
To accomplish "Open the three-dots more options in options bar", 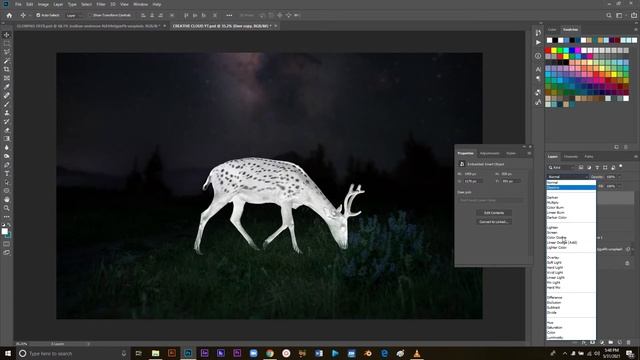I will [x=229, y=15].
